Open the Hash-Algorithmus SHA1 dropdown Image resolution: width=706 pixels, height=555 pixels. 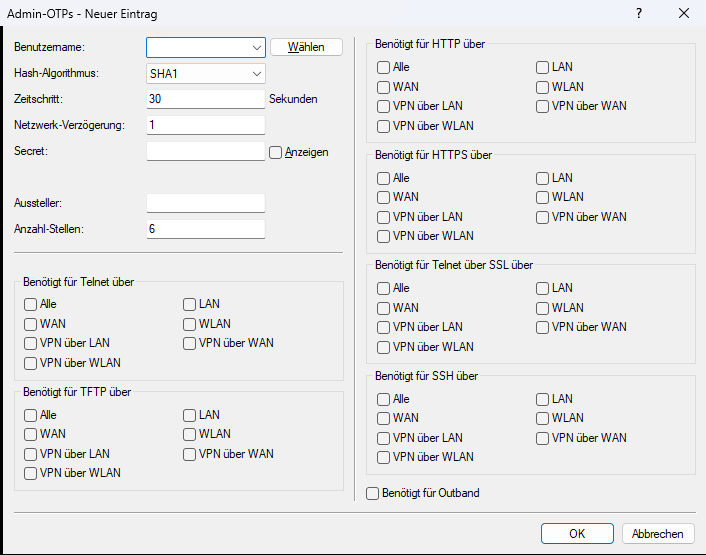[x=257, y=73]
